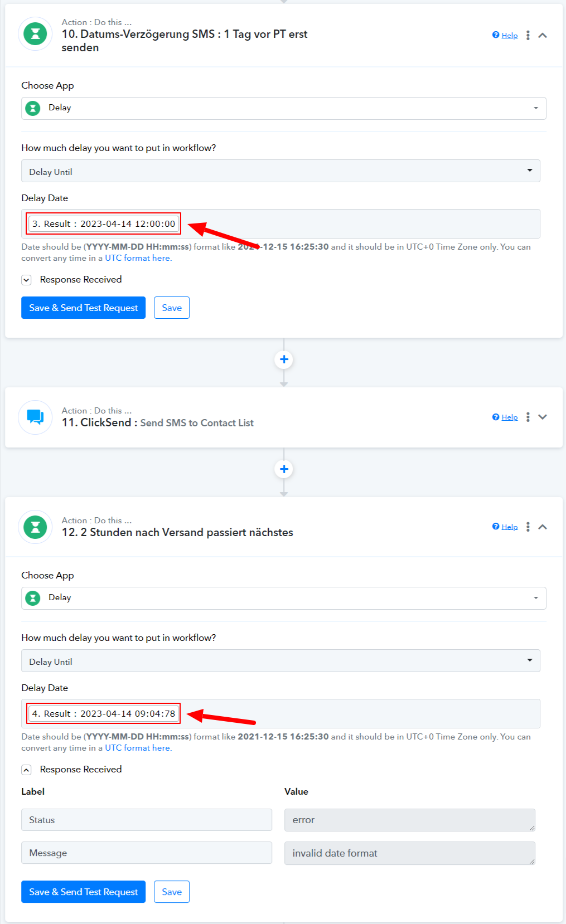Collapse step 10 with the chevron
The width and height of the screenshot is (566, 924).
pyautogui.click(x=543, y=35)
